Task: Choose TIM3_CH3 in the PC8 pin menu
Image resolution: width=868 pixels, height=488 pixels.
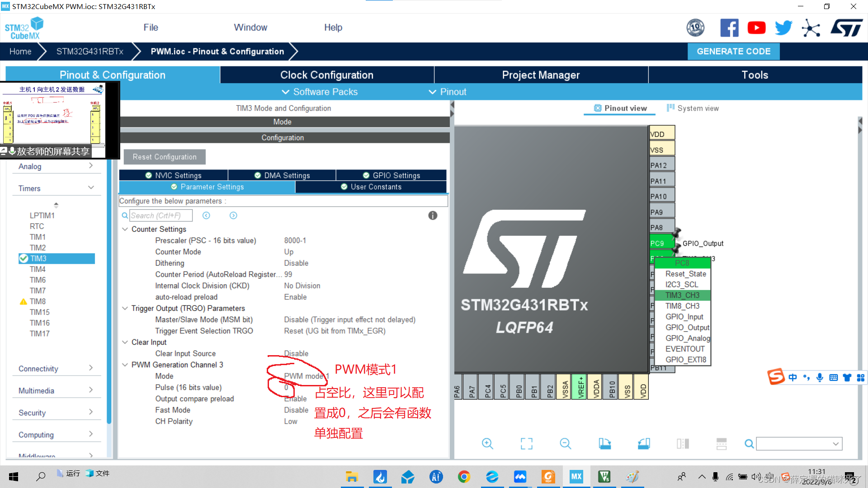Action: pos(682,295)
